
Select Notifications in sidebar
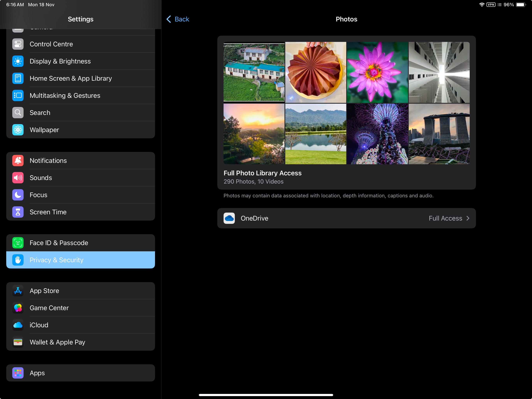[81, 161]
